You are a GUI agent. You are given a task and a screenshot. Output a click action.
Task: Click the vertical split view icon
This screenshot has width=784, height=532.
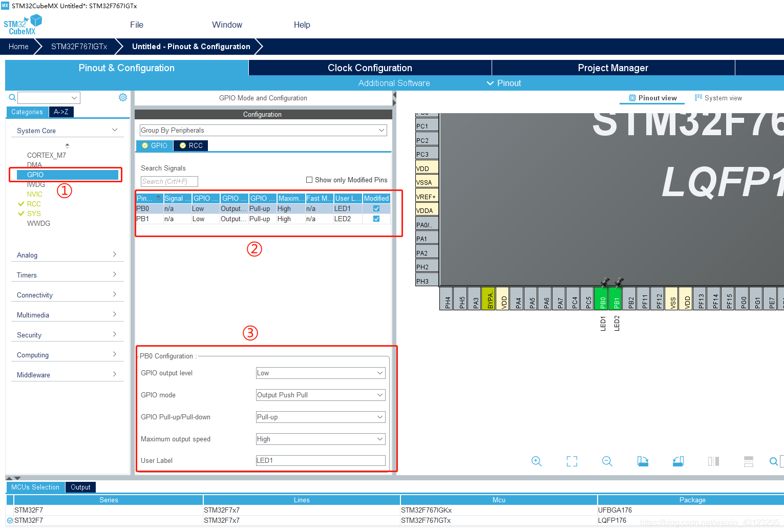(749, 461)
